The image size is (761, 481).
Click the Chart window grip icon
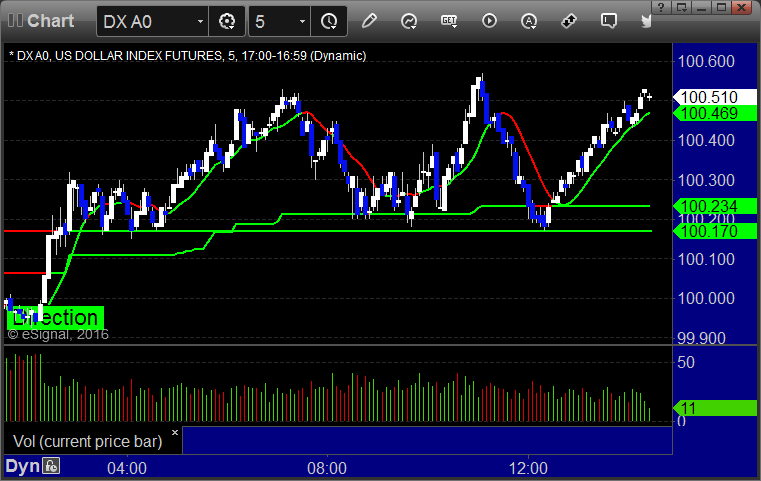15,21
